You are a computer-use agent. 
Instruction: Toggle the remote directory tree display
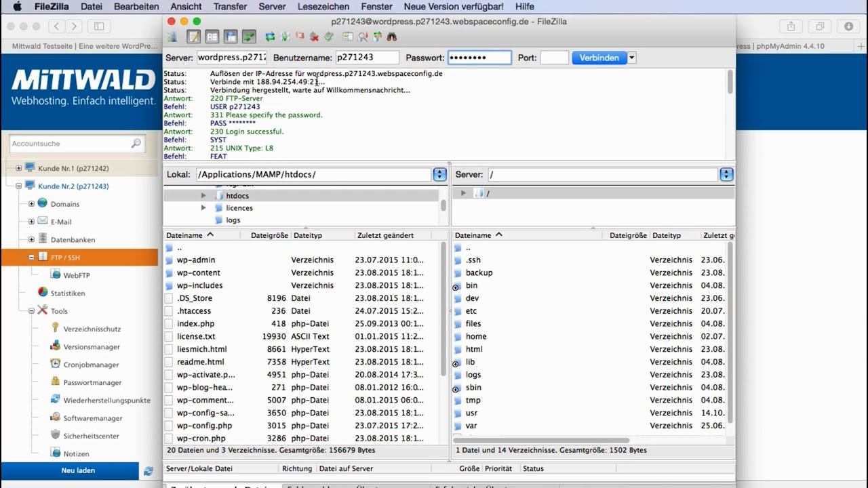click(x=231, y=37)
